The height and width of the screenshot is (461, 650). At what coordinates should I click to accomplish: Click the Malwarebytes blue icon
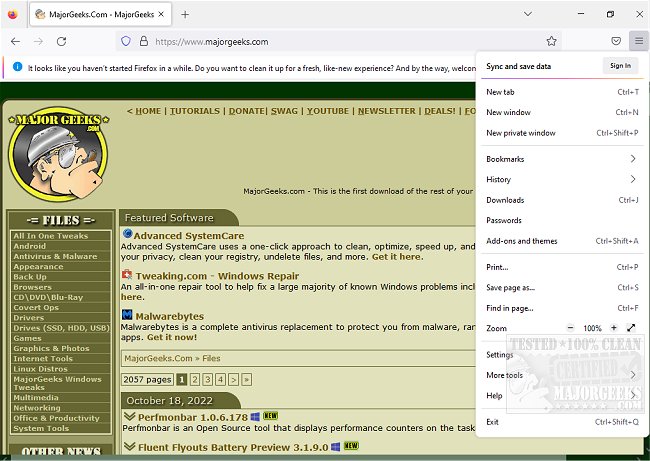coord(127,314)
